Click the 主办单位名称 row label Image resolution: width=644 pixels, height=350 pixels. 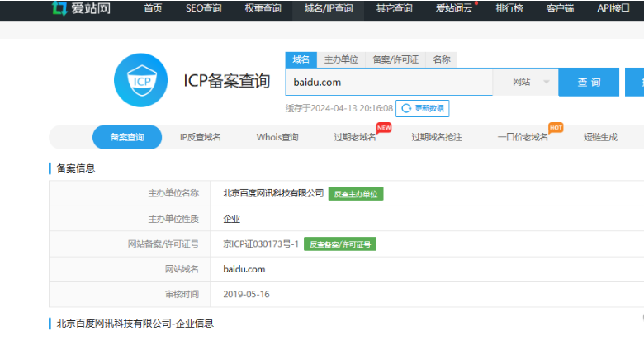tap(173, 193)
